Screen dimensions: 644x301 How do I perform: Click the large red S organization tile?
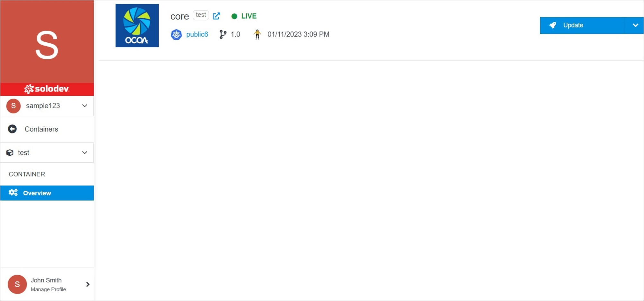click(47, 42)
